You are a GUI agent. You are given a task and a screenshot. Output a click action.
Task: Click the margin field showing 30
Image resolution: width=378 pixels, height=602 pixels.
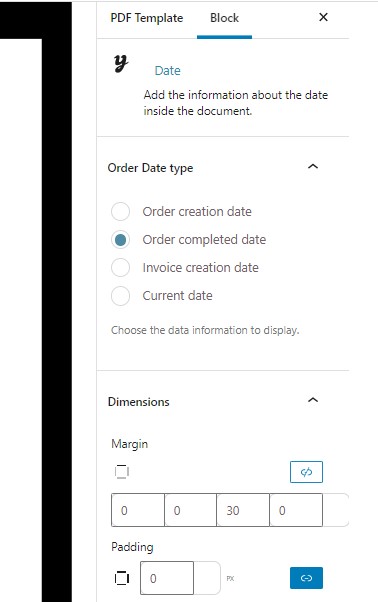point(243,510)
